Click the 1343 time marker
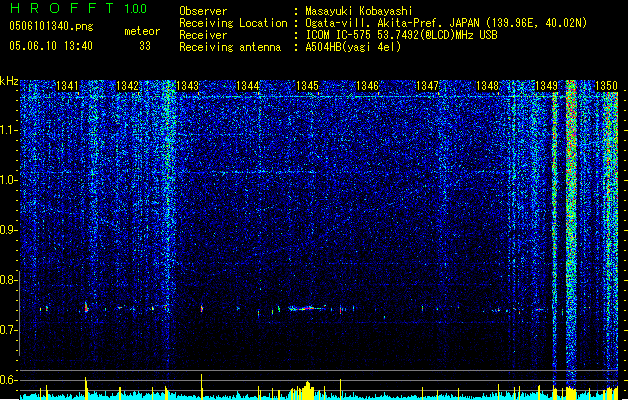The width and height of the screenshot is (629, 400). [187, 86]
